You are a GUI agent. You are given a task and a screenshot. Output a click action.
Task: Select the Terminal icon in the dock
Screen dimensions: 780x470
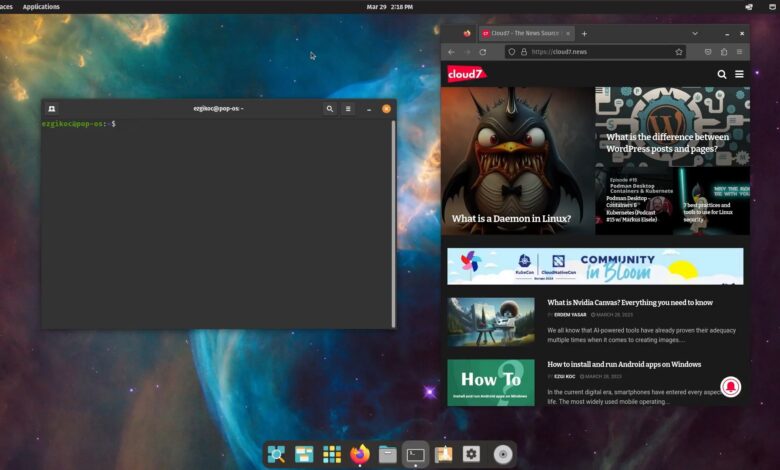[x=415, y=454]
